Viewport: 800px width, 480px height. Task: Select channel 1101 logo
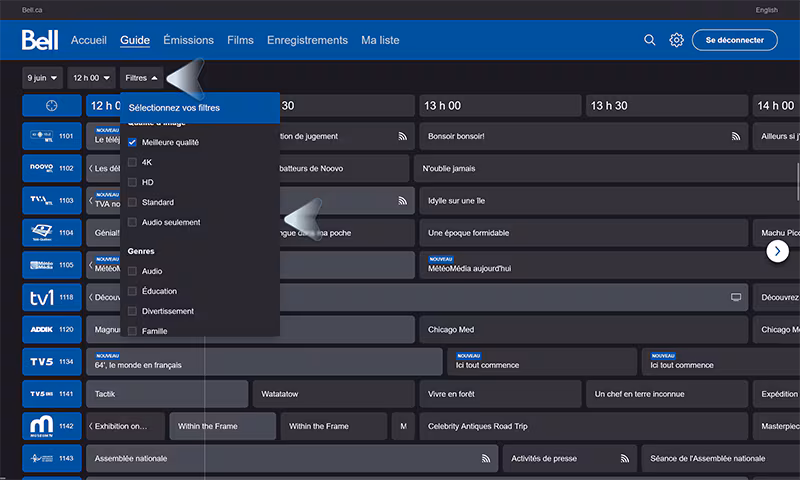click(52, 136)
